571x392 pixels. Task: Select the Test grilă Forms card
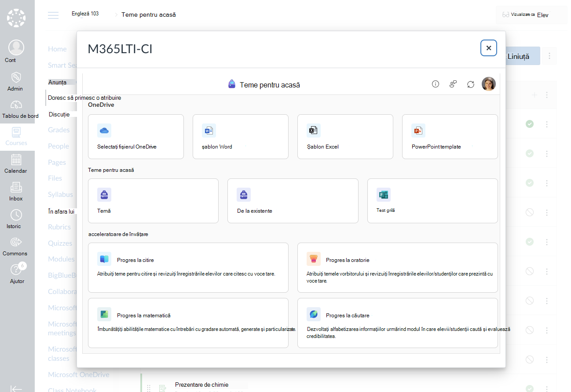coord(432,201)
